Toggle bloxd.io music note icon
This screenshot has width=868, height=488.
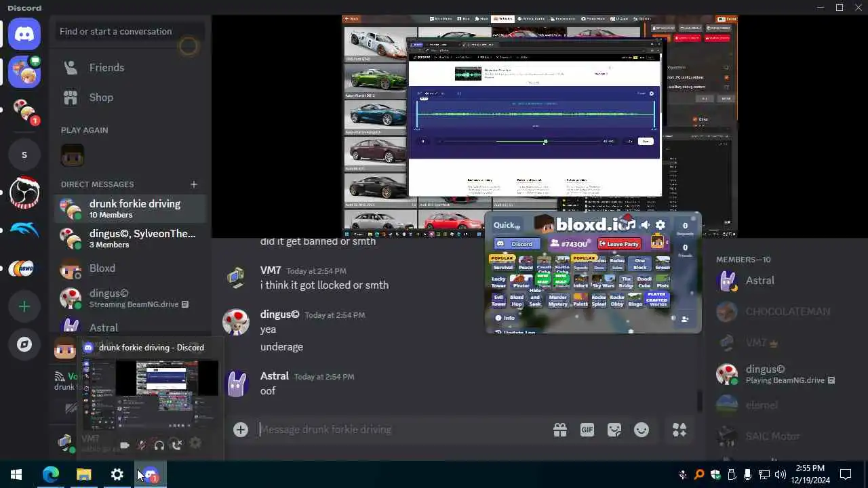click(x=631, y=225)
